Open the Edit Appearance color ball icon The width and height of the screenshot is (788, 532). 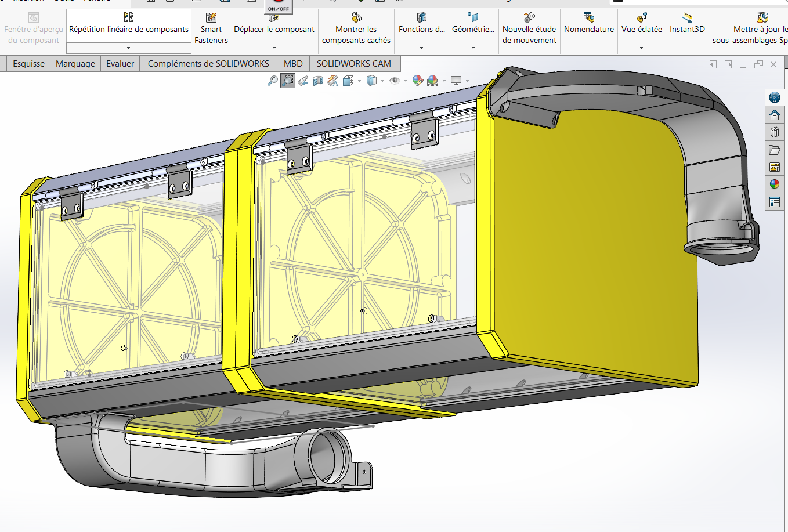pyautogui.click(x=417, y=81)
